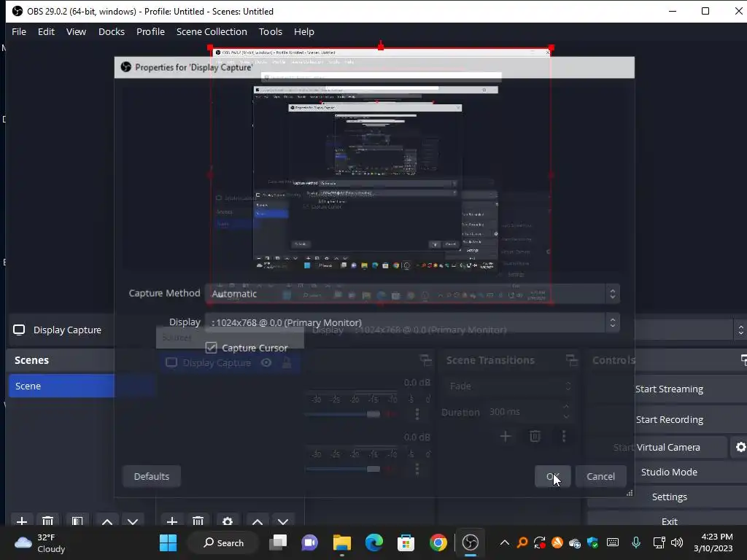Open Virtual Camera settings gear icon
The width and height of the screenshot is (747, 560).
click(740, 447)
